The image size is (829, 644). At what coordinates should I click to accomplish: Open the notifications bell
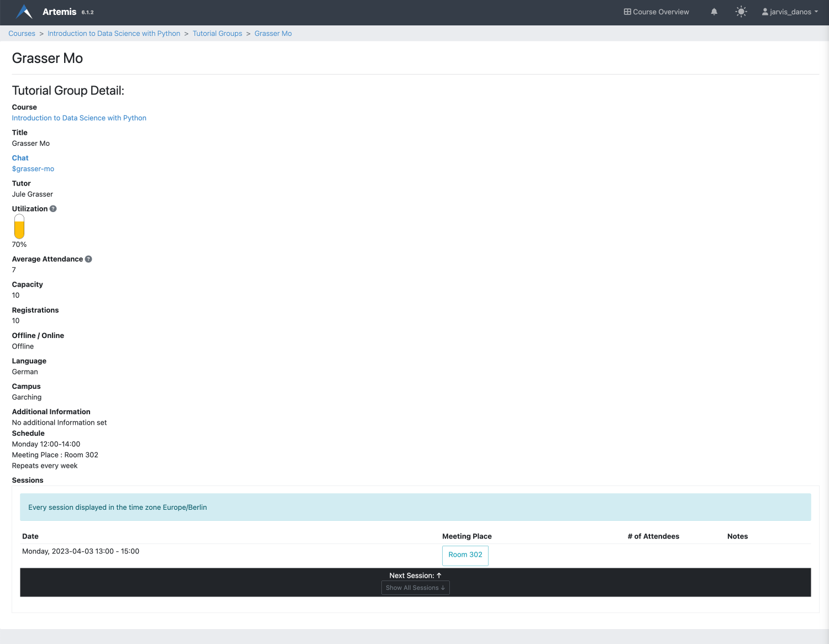pos(714,12)
